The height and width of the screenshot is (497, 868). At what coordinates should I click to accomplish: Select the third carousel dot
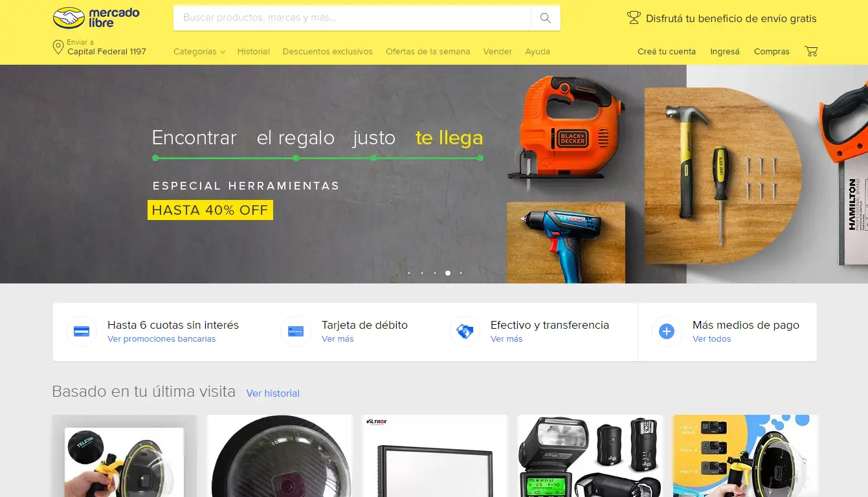tap(435, 273)
